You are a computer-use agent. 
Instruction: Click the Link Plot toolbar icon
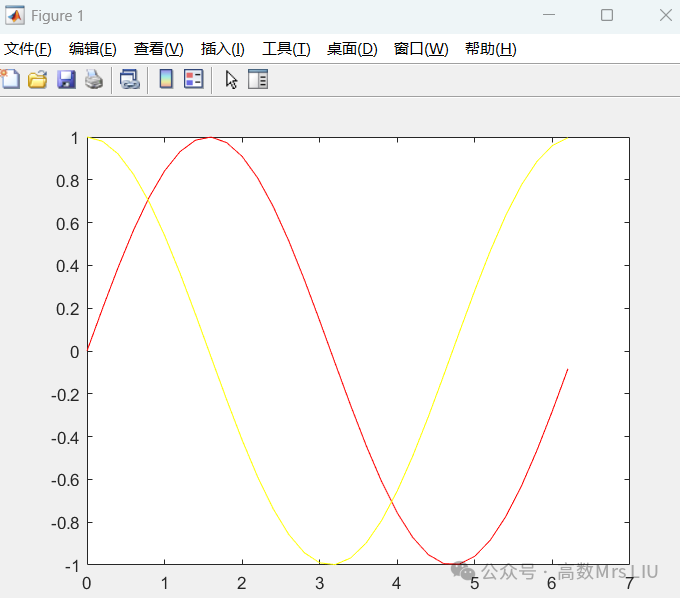(130, 79)
